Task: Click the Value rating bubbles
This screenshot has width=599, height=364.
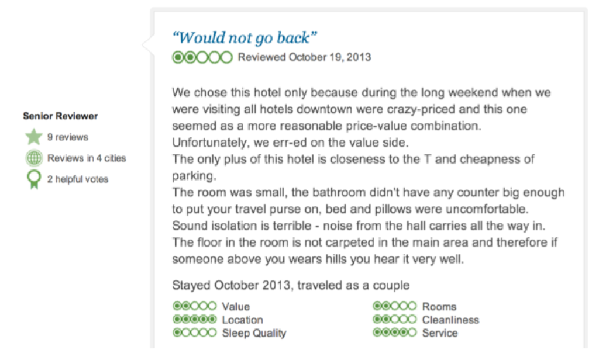Action: click(x=194, y=306)
